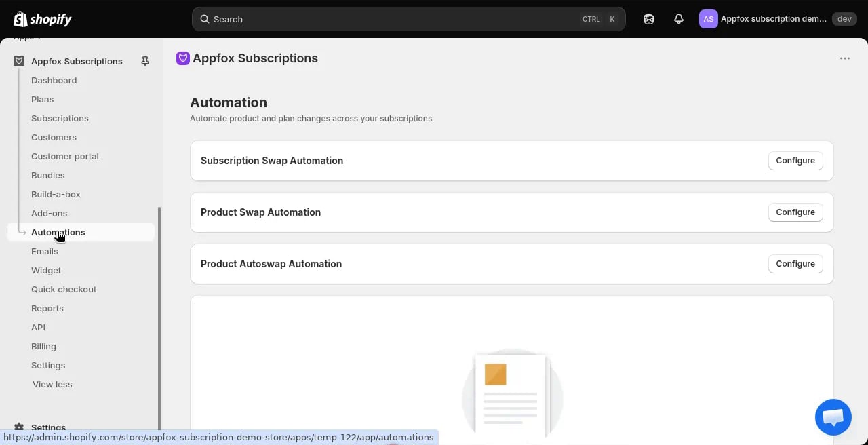Open the live chat bubble

tap(833, 417)
